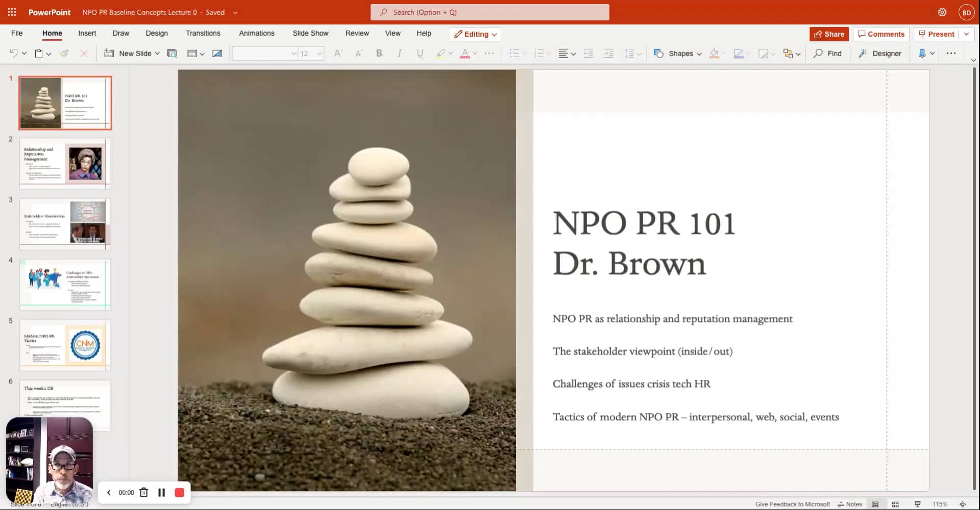Select slide 4 thumbnail in the panel
980x510 pixels.
(x=65, y=284)
